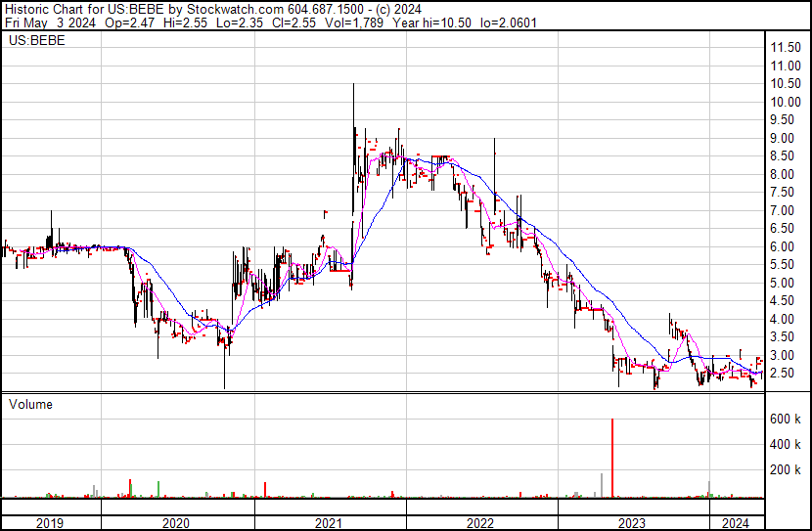The width and height of the screenshot is (812, 531).
Task: Click the 11.50 price axis label
Action: pyautogui.click(x=786, y=48)
